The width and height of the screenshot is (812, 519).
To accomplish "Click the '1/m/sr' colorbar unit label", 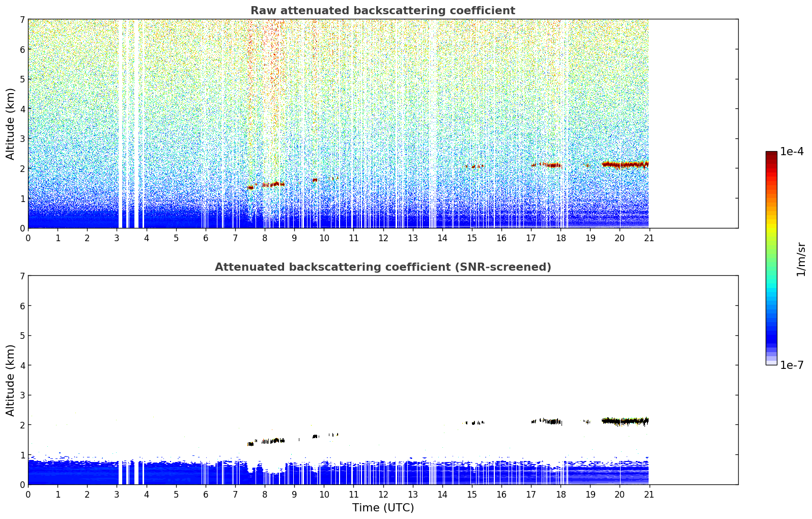I will tap(801, 259).
